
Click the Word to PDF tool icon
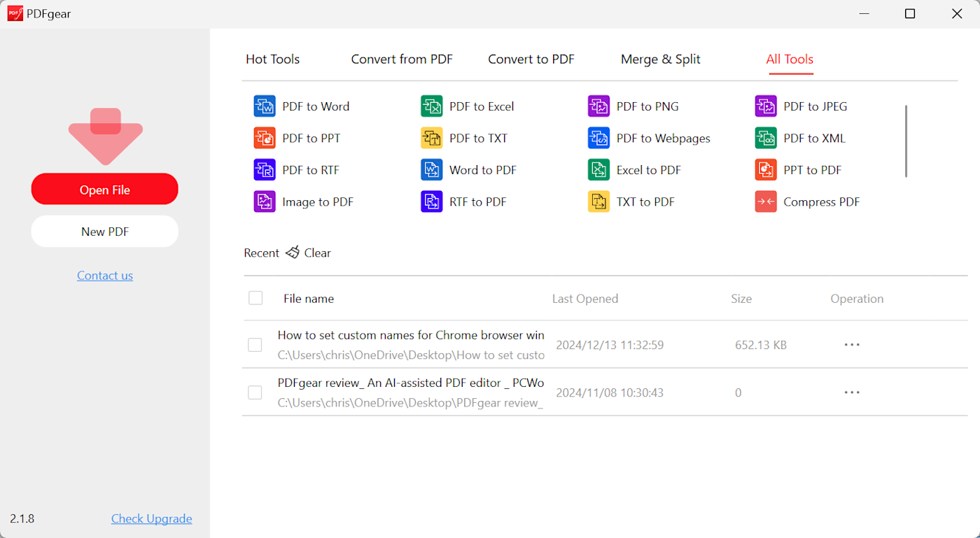click(x=431, y=170)
